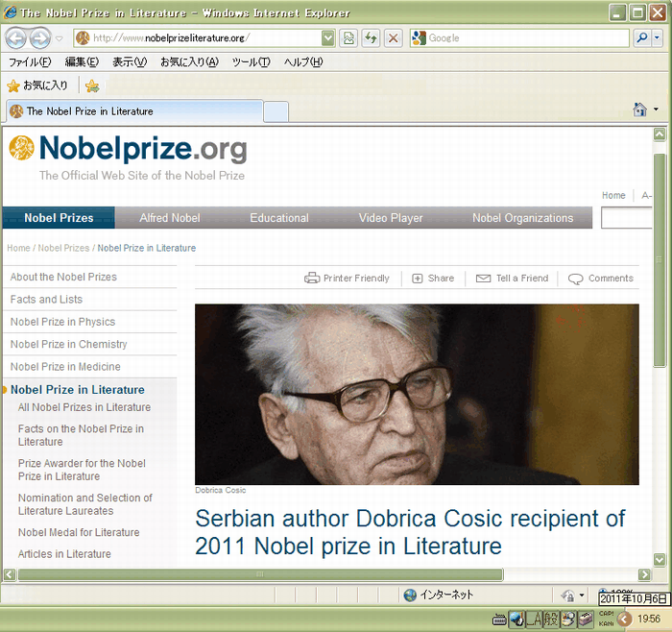Image resolution: width=672 pixels, height=632 pixels.
Task: Click the Printer Friendly printer icon
Action: click(x=312, y=279)
